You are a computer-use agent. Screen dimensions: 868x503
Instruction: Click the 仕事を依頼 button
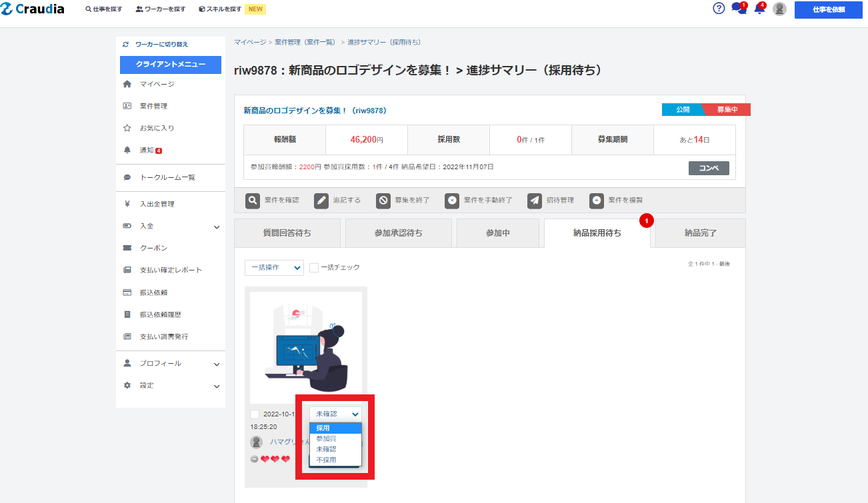[x=828, y=10]
